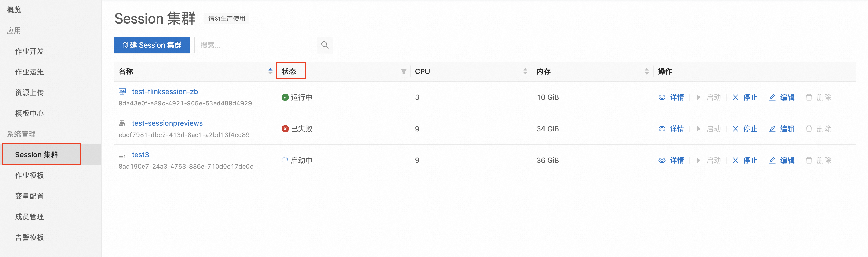
Task: Click the SQL icon beside test-flinksession-zb
Action: click(122, 91)
